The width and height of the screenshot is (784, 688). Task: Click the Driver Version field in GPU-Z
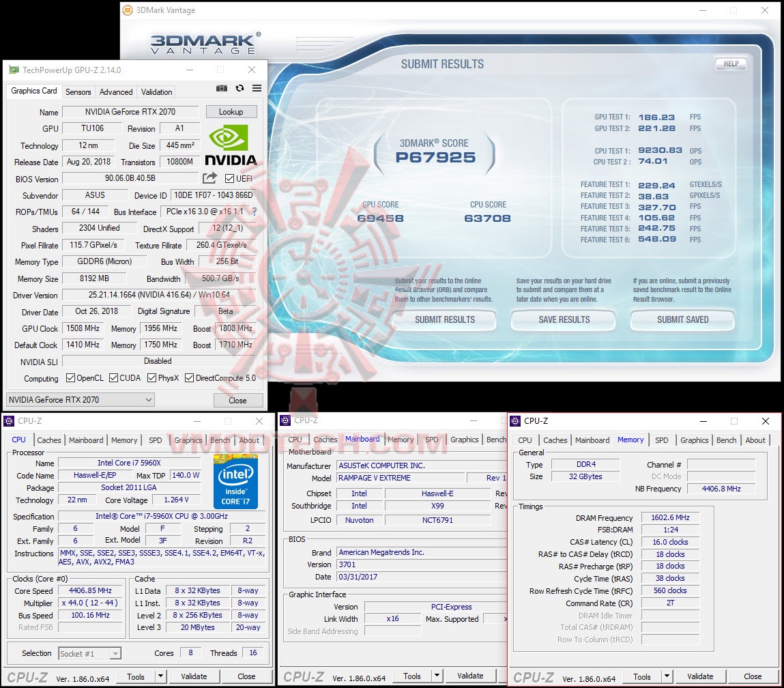(159, 295)
